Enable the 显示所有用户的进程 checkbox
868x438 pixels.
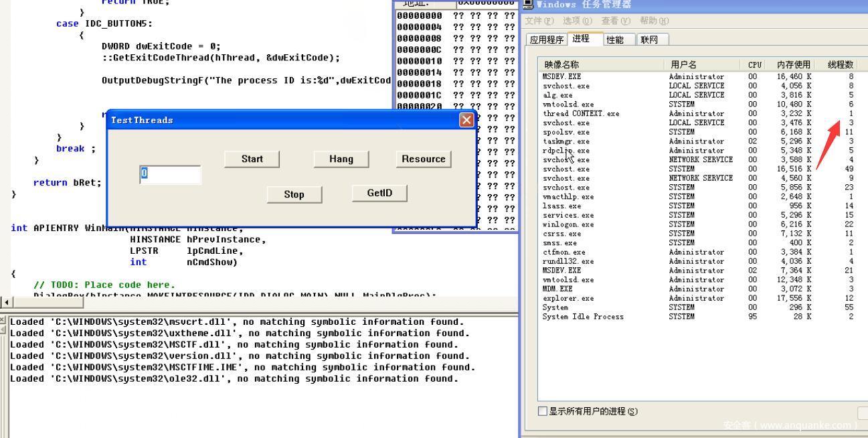[x=543, y=411]
